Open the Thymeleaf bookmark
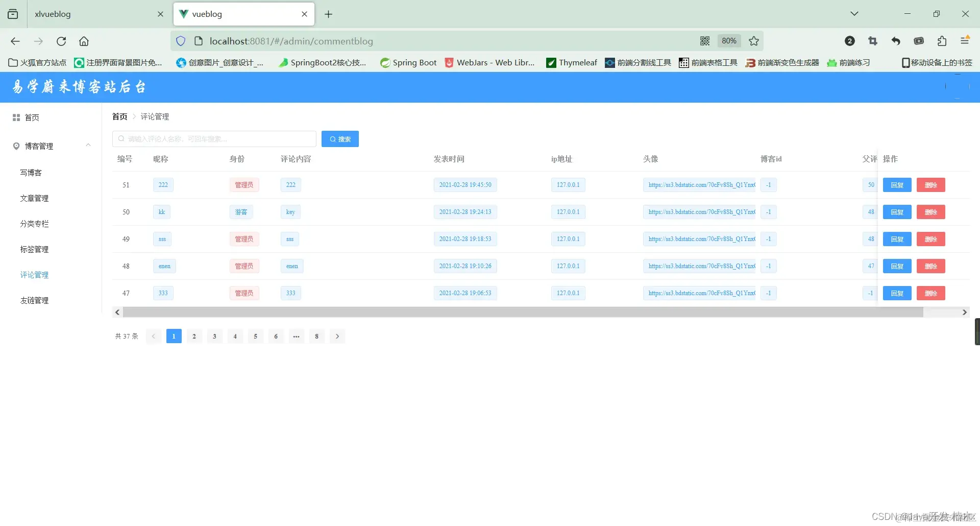The height and width of the screenshot is (526, 980). click(572, 62)
